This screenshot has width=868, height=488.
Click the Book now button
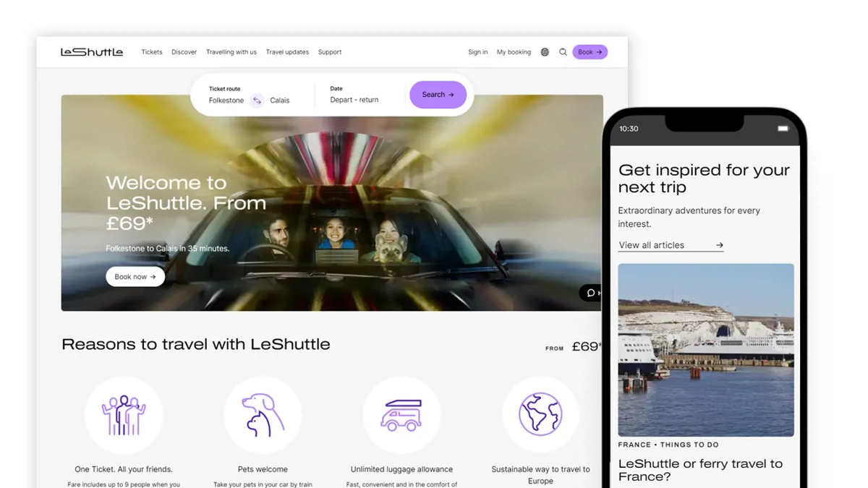[135, 277]
